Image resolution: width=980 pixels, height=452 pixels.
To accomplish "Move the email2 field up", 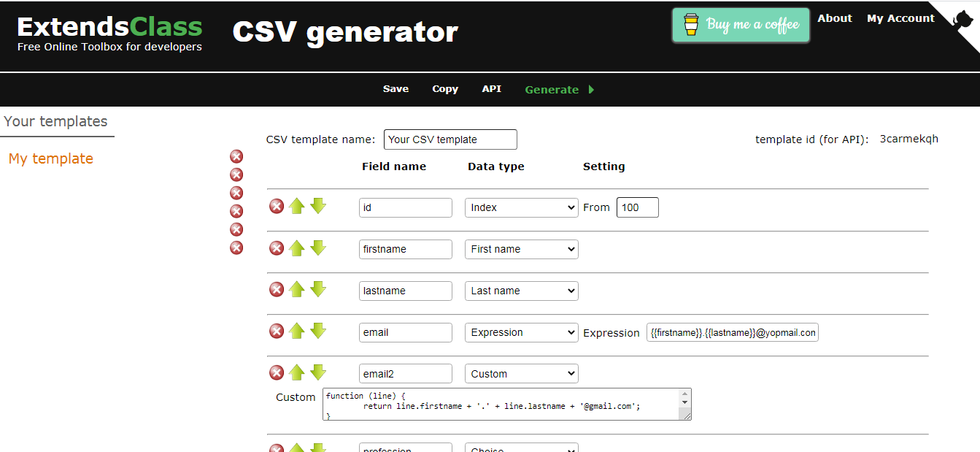I will [x=296, y=373].
